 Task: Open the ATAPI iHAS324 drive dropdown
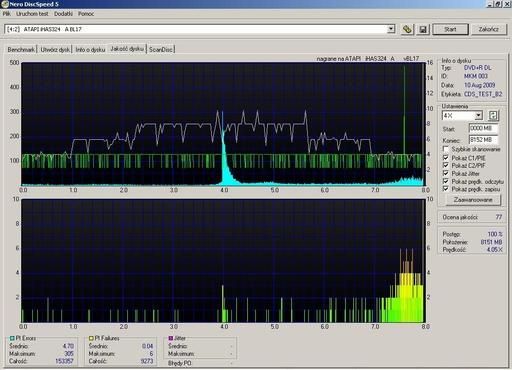391,29
